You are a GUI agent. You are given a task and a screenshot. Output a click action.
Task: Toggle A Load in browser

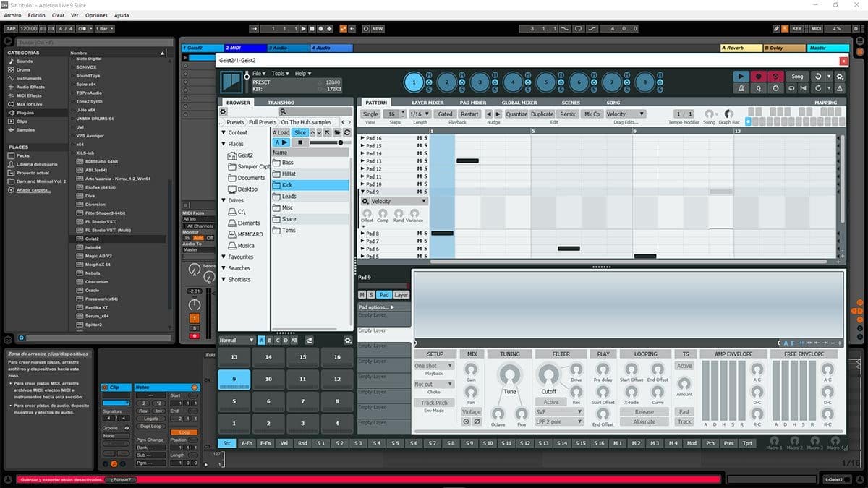pos(281,132)
